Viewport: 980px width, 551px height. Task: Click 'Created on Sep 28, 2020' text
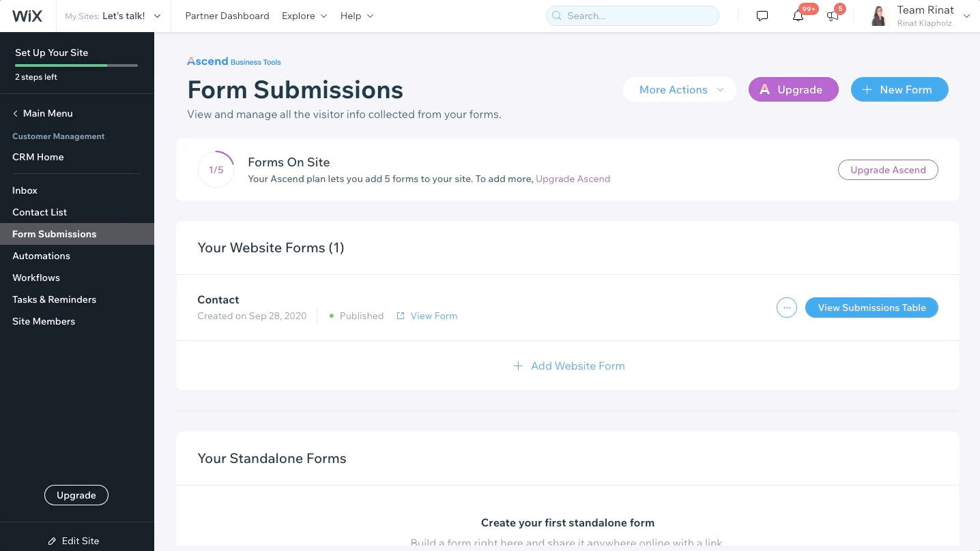tap(252, 316)
